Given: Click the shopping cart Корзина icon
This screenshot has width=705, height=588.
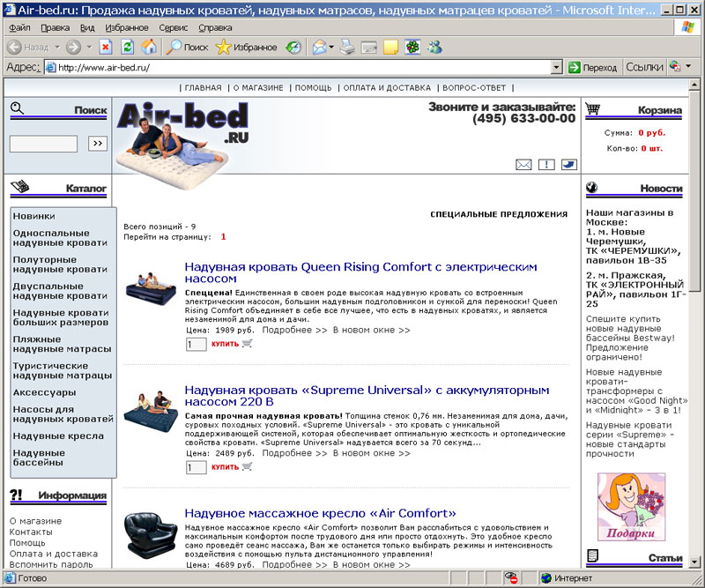Looking at the screenshot, I should pyautogui.click(x=592, y=108).
